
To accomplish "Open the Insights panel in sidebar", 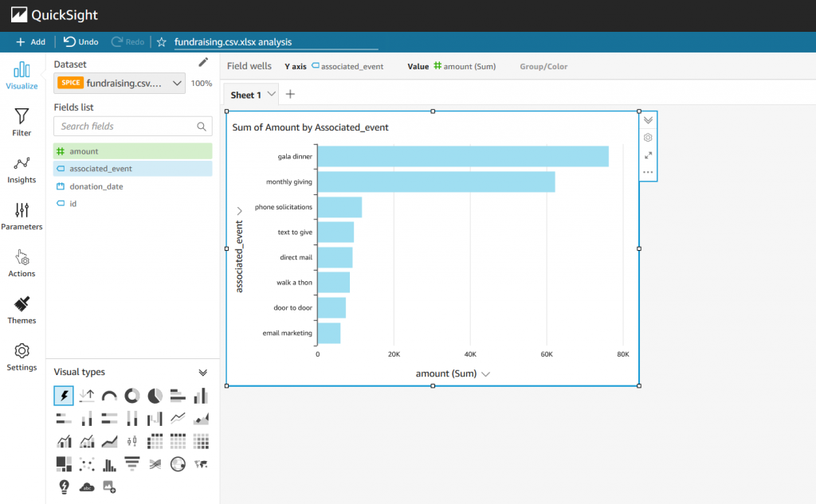I will (x=22, y=170).
